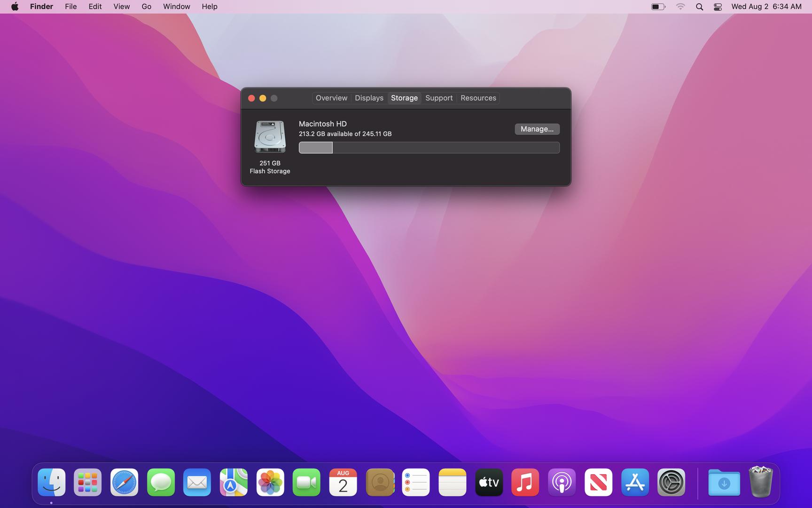Open the Downloads folder stack
This screenshot has height=508, width=812.
click(724, 482)
